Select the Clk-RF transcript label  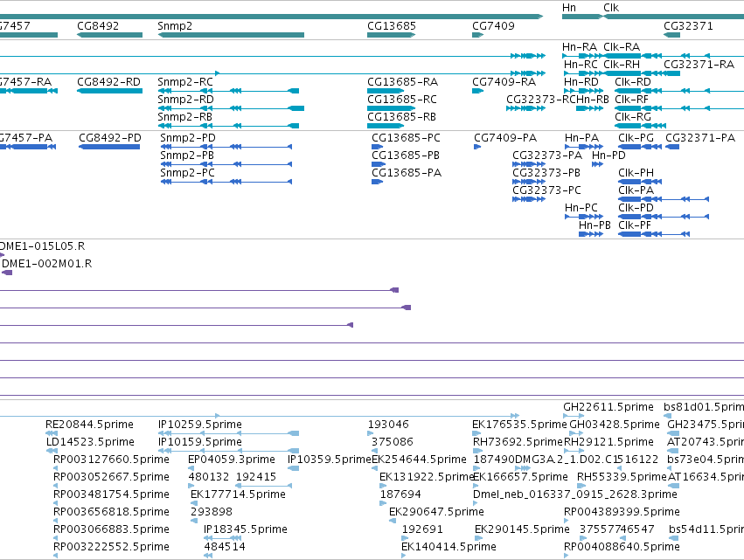tap(631, 99)
